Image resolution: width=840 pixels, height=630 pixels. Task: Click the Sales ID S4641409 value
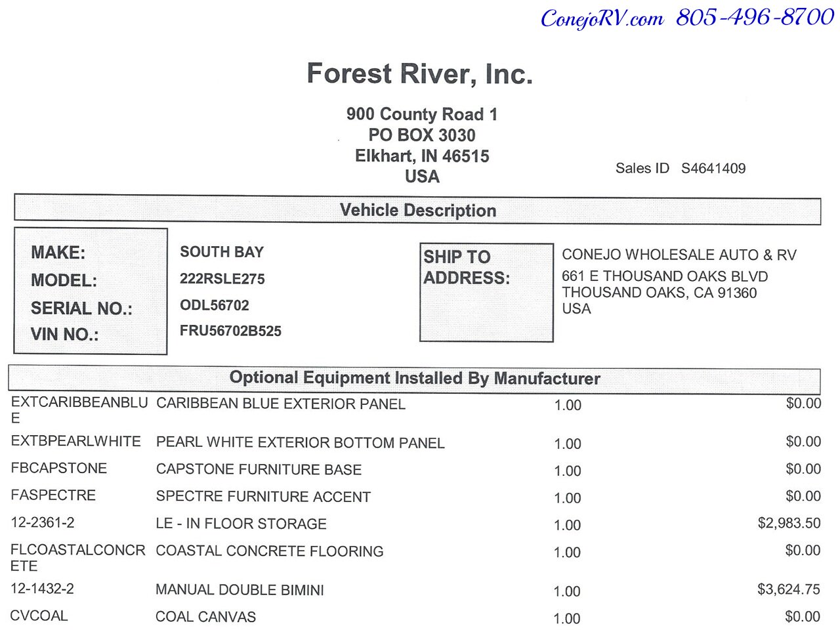click(x=713, y=168)
